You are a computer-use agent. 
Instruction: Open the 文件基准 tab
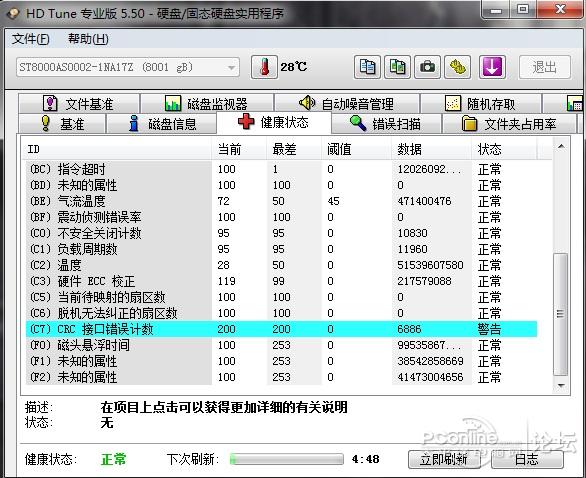[x=78, y=104]
